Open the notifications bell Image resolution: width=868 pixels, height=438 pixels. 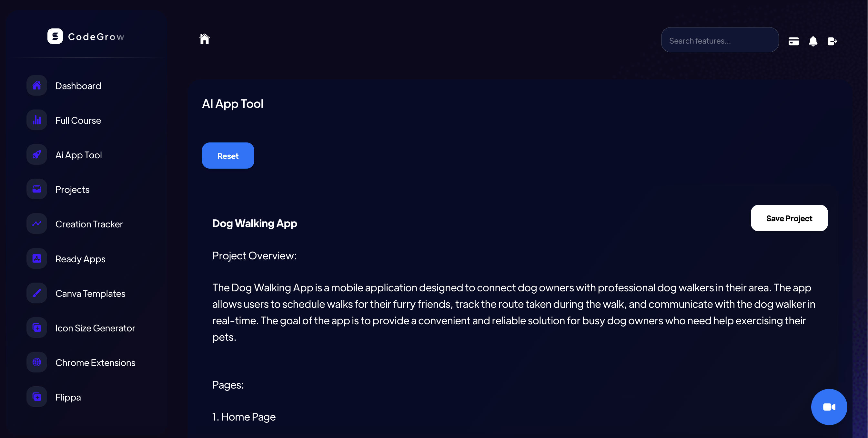click(813, 41)
